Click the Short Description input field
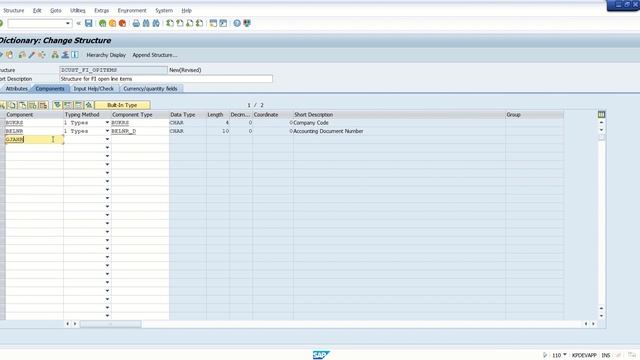640x360 pixels. tap(166, 79)
